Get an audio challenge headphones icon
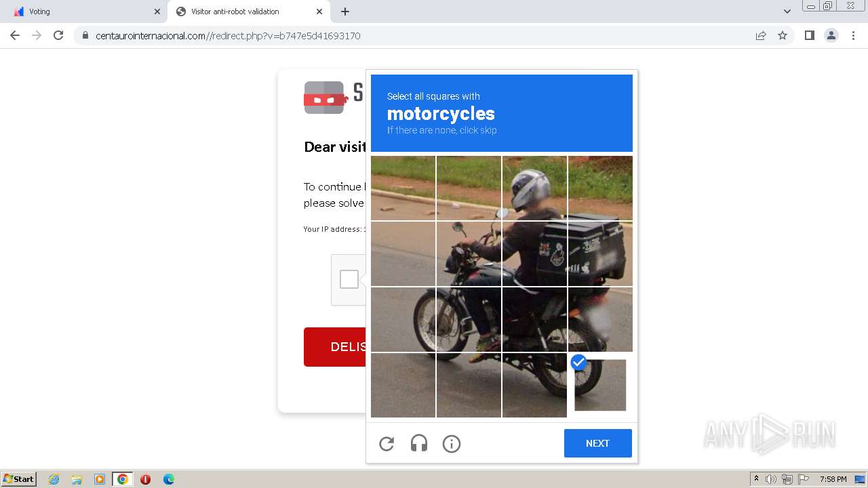Screen dimensions: 868x488 coord(419,443)
